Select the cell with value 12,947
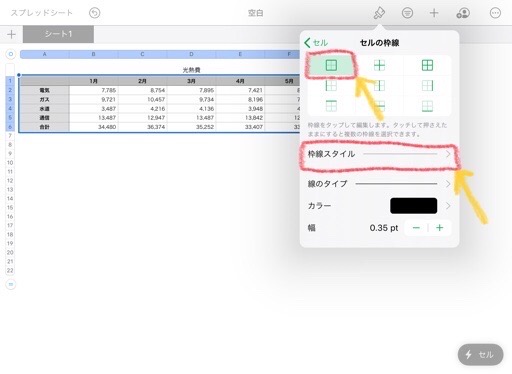 click(143, 118)
